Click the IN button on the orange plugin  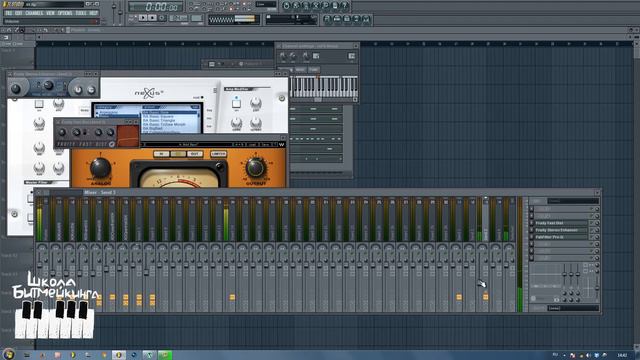[161, 154]
